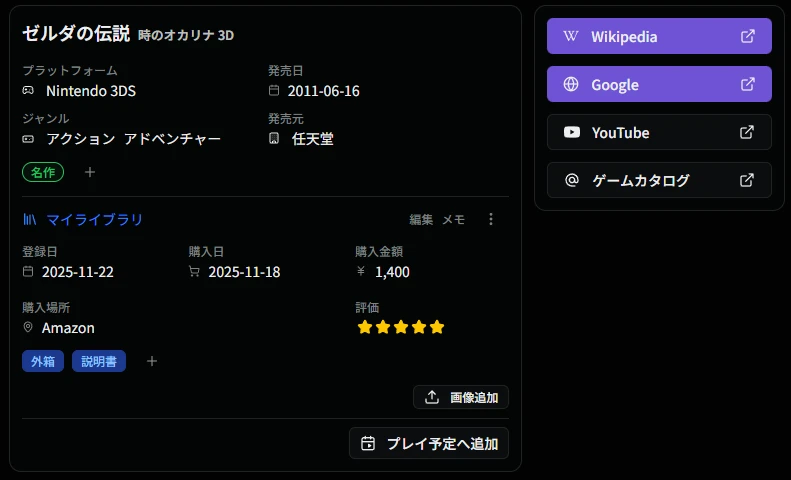The height and width of the screenshot is (480, 791).
Task: Click the Amazon purchase place text
Action: pyautogui.click(x=68, y=328)
